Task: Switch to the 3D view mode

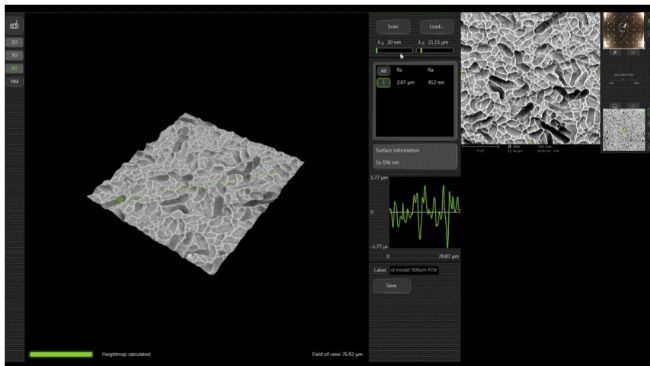Action: (x=15, y=55)
